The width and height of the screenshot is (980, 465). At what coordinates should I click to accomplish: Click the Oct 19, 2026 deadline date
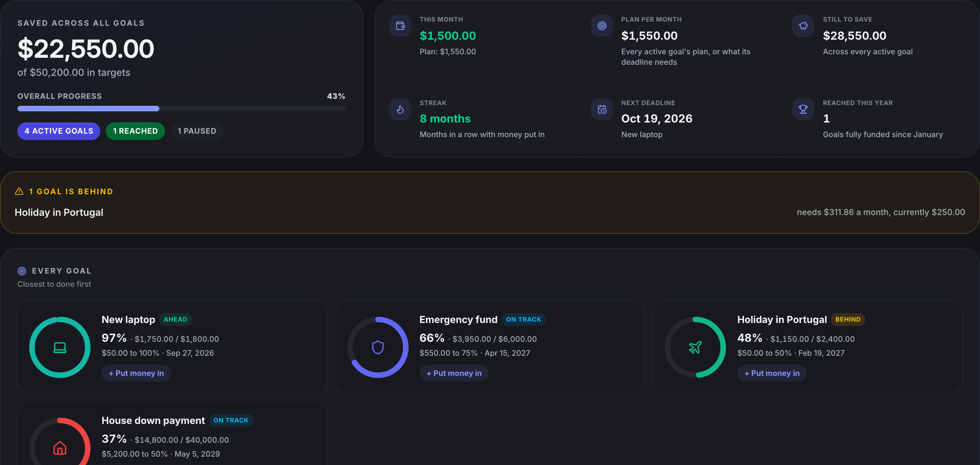pos(657,119)
